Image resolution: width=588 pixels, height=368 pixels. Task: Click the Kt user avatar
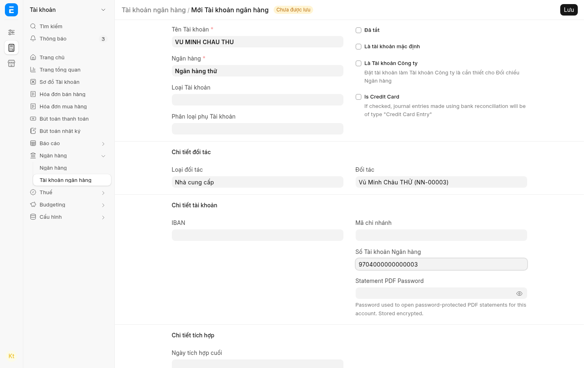point(11,356)
